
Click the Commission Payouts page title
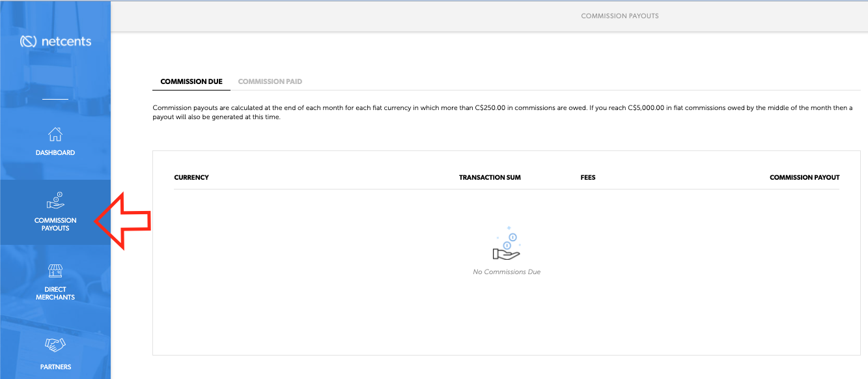(620, 16)
